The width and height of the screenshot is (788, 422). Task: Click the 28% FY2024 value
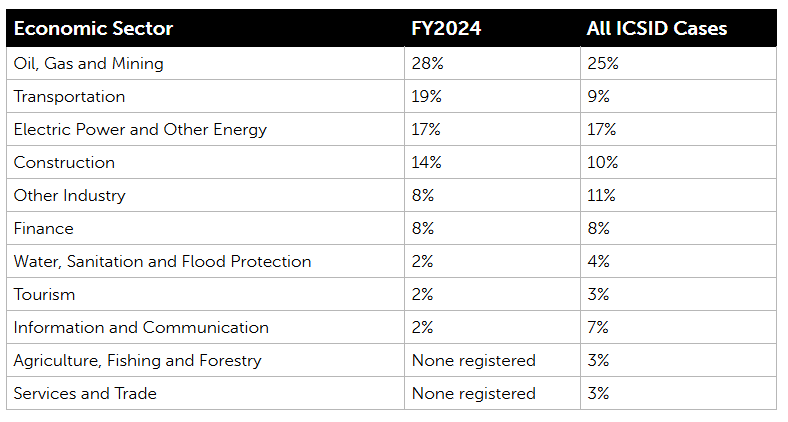[x=426, y=64]
